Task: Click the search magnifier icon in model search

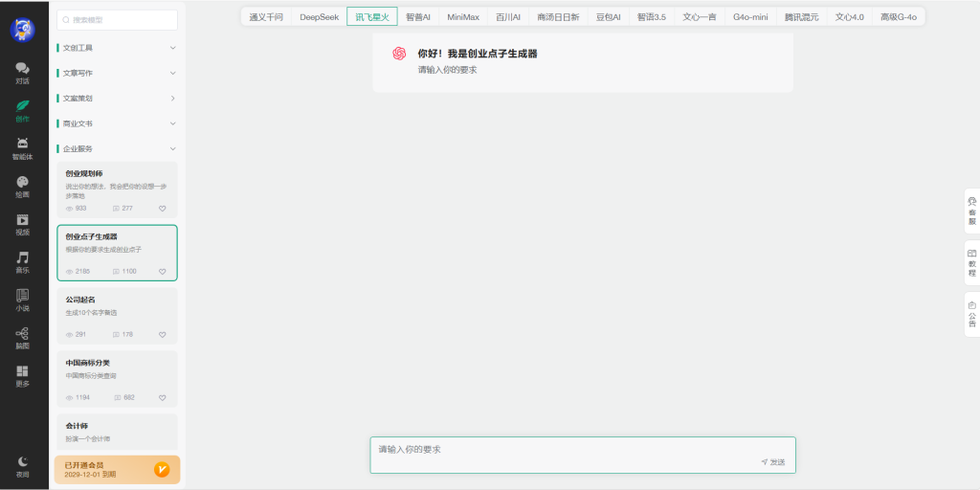Action: coord(66,20)
